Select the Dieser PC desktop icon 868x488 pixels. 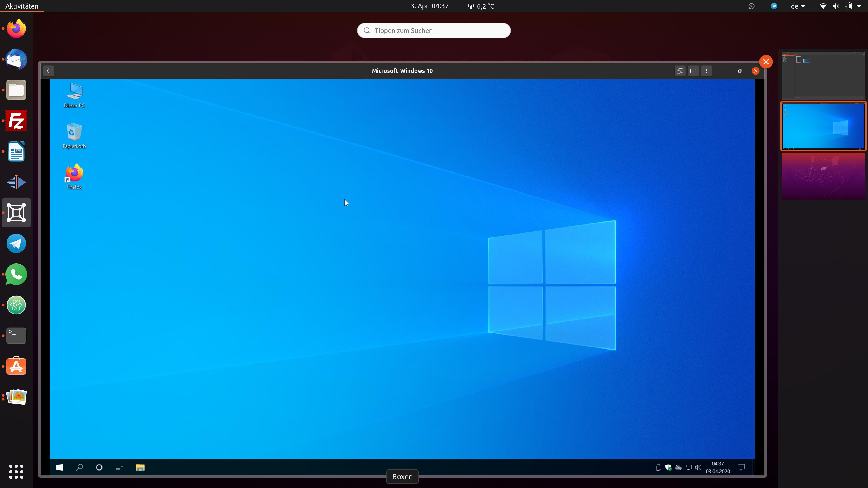74,95
